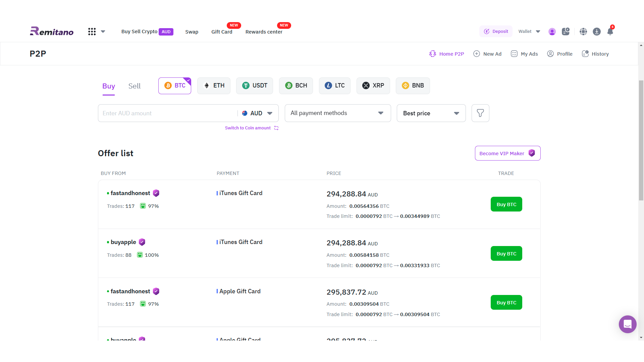Open the AUD currency dropdown

point(257,113)
